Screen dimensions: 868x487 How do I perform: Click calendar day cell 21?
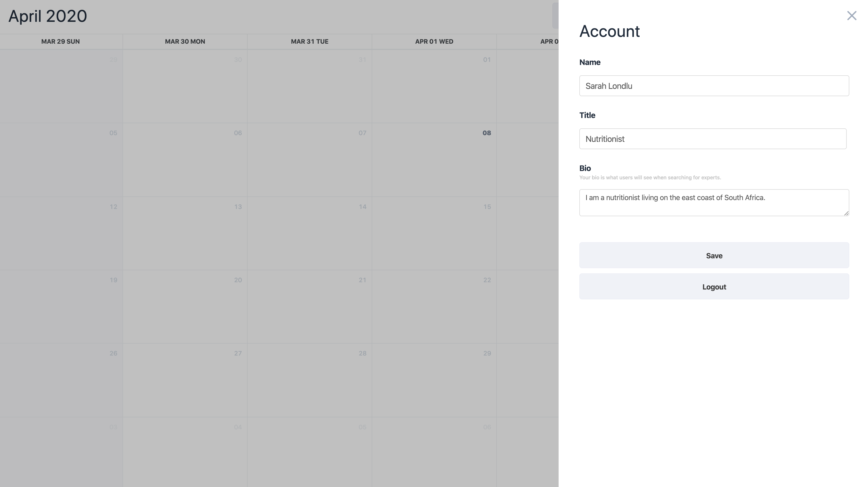pyautogui.click(x=309, y=307)
